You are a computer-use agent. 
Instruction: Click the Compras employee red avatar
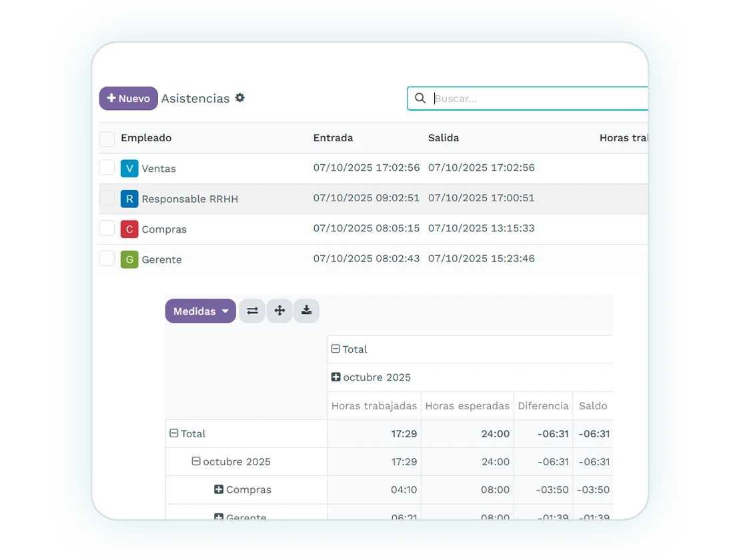[129, 229]
